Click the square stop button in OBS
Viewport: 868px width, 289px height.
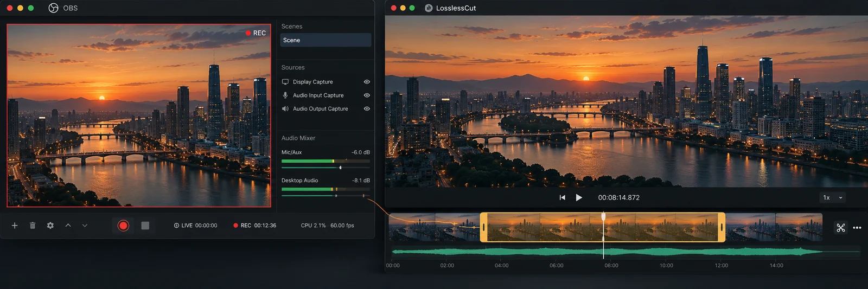click(145, 226)
